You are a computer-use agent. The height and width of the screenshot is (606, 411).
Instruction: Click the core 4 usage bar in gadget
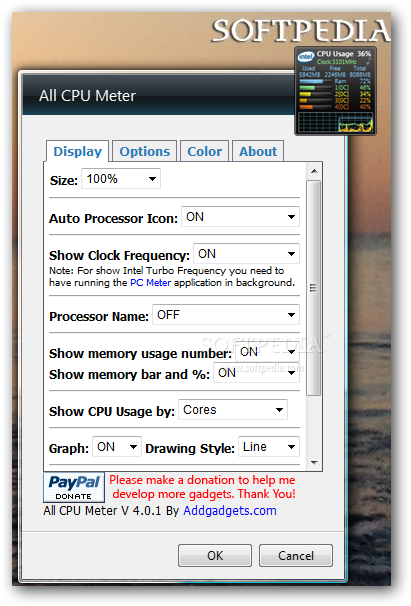(316, 107)
